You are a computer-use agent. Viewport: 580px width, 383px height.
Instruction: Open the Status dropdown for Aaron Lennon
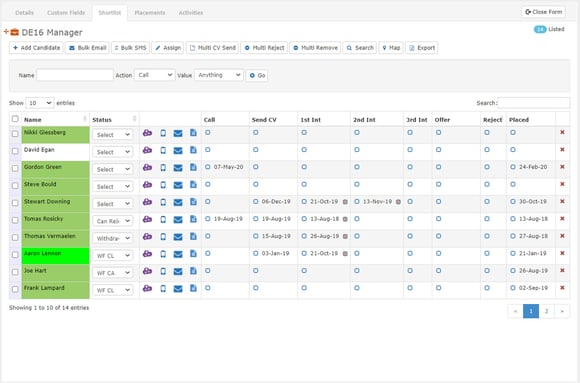[112, 255]
